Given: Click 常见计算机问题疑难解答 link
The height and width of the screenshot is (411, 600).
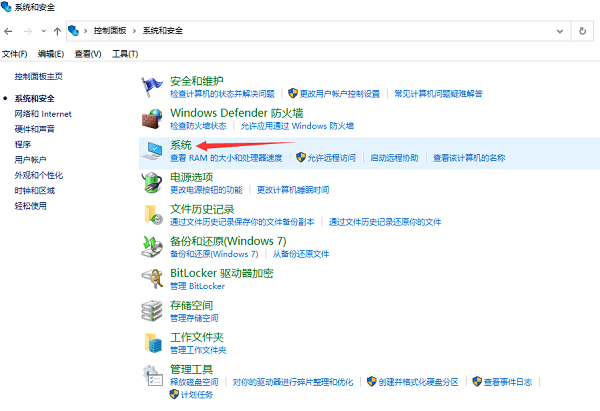Looking at the screenshot, I should click(439, 93).
